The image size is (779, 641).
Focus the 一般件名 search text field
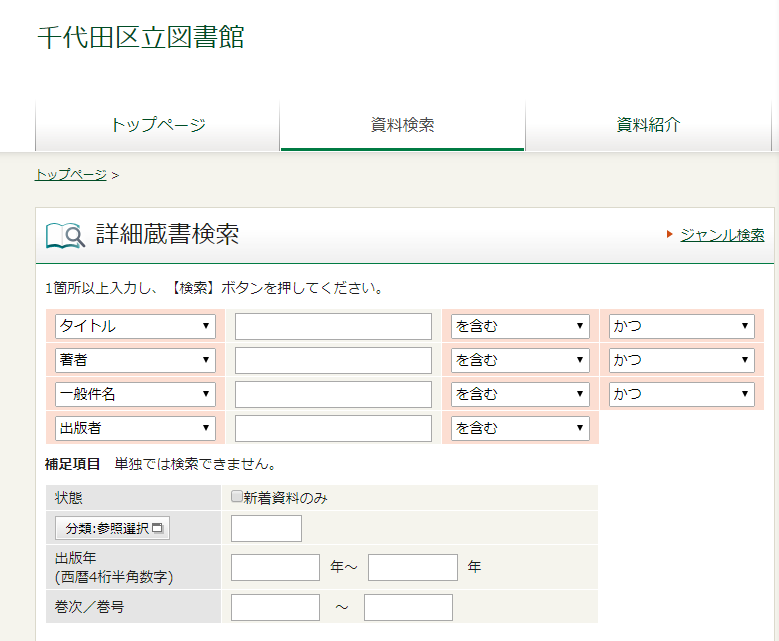click(333, 395)
